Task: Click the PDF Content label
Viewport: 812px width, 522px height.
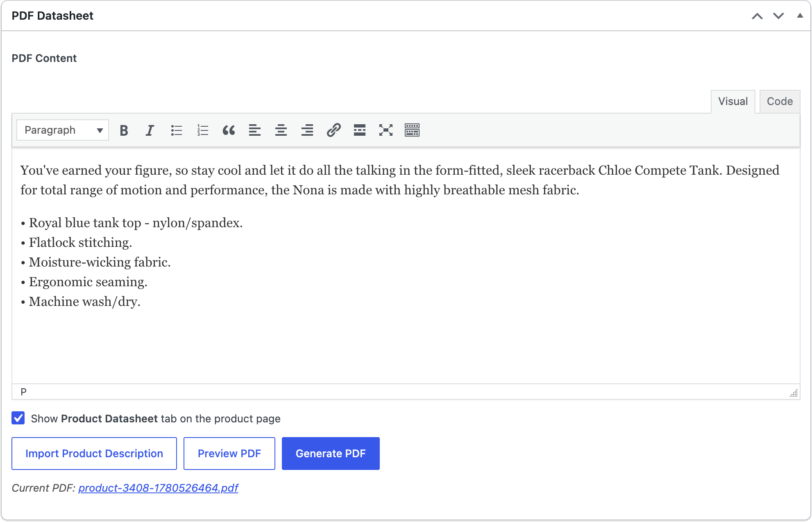Action: coord(44,58)
